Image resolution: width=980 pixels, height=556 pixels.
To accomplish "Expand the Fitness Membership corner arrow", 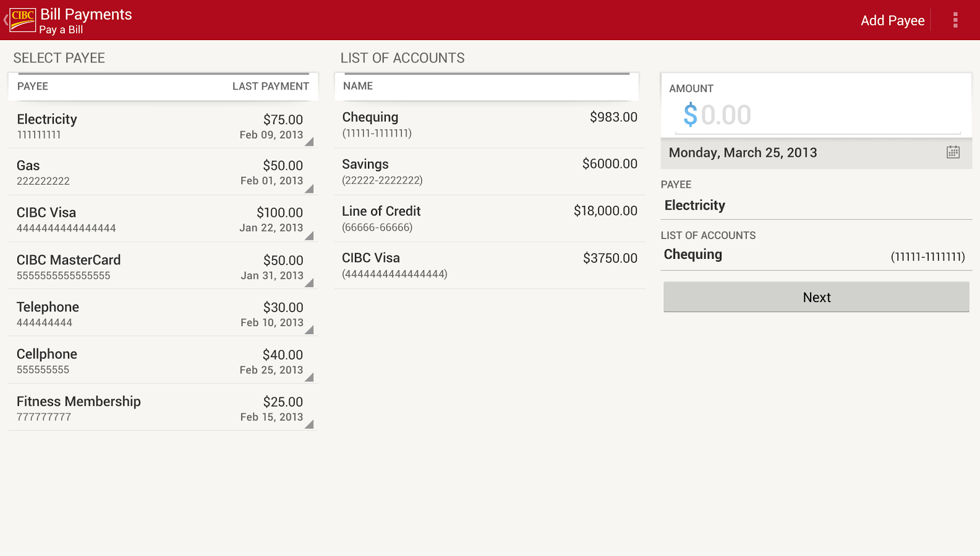I will coord(309,424).
